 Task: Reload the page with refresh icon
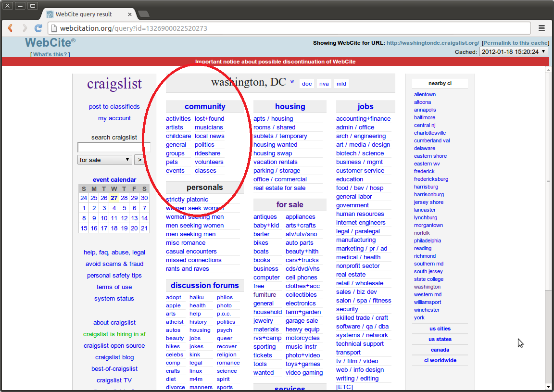coord(38,28)
